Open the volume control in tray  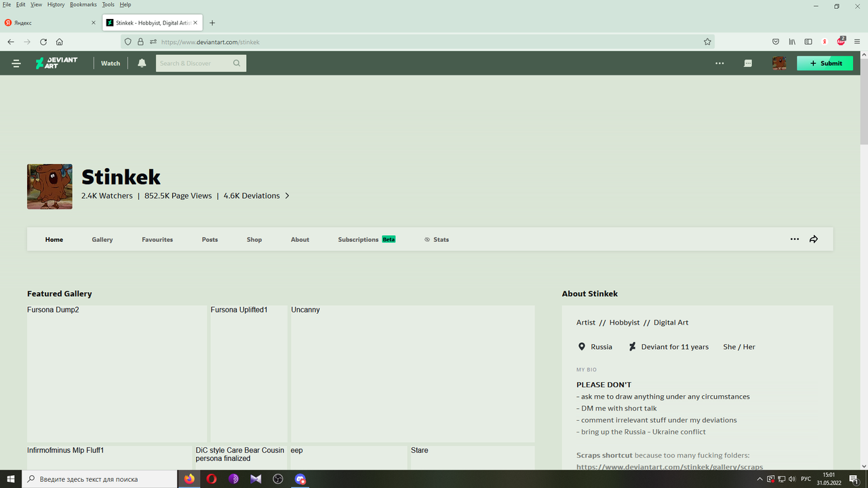coord(793,479)
